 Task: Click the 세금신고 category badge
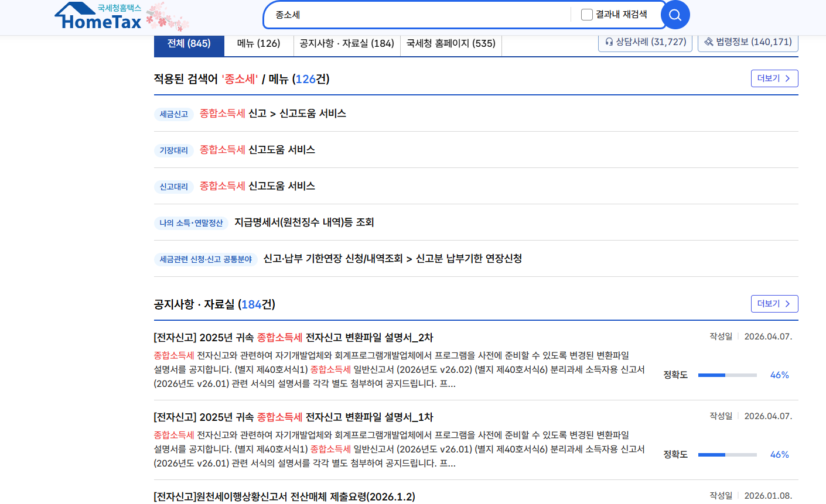click(174, 114)
